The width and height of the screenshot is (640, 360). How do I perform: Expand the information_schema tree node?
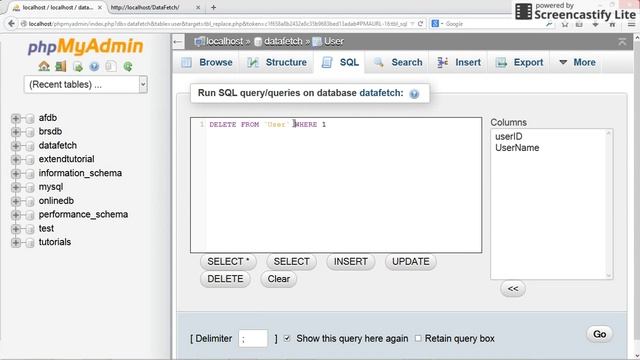[16, 173]
